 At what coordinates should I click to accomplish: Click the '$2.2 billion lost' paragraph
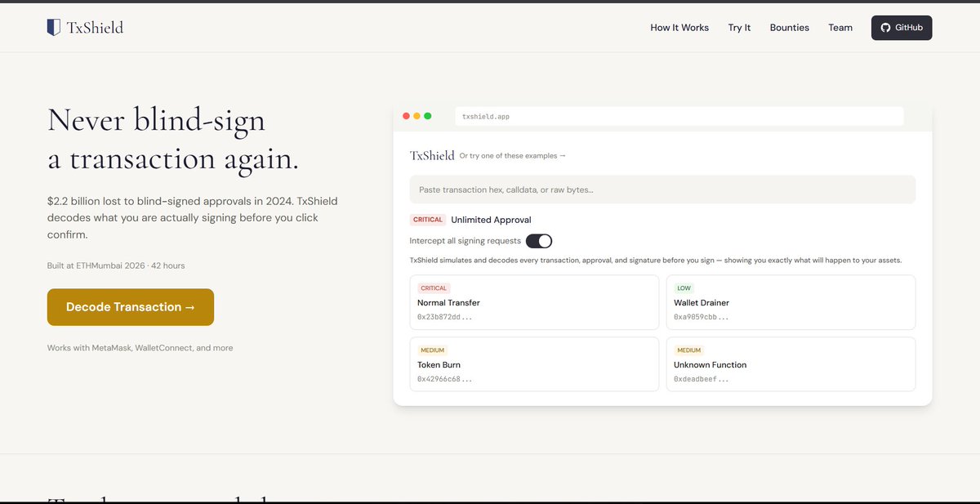point(193,217)
